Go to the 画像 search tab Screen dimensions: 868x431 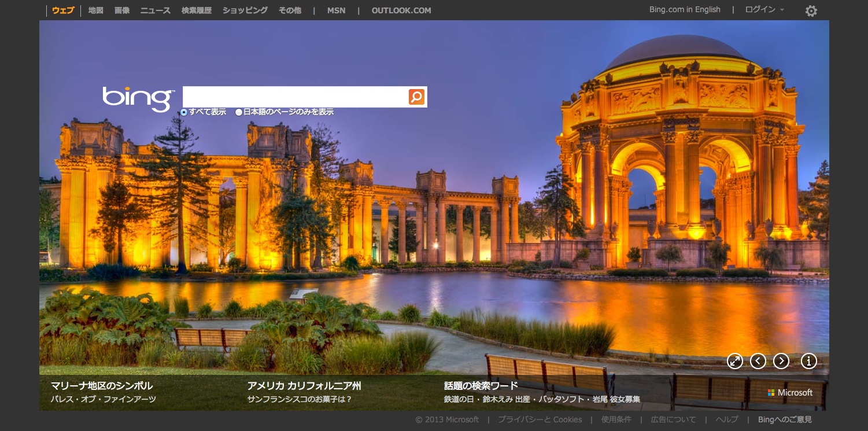point(122,10)
